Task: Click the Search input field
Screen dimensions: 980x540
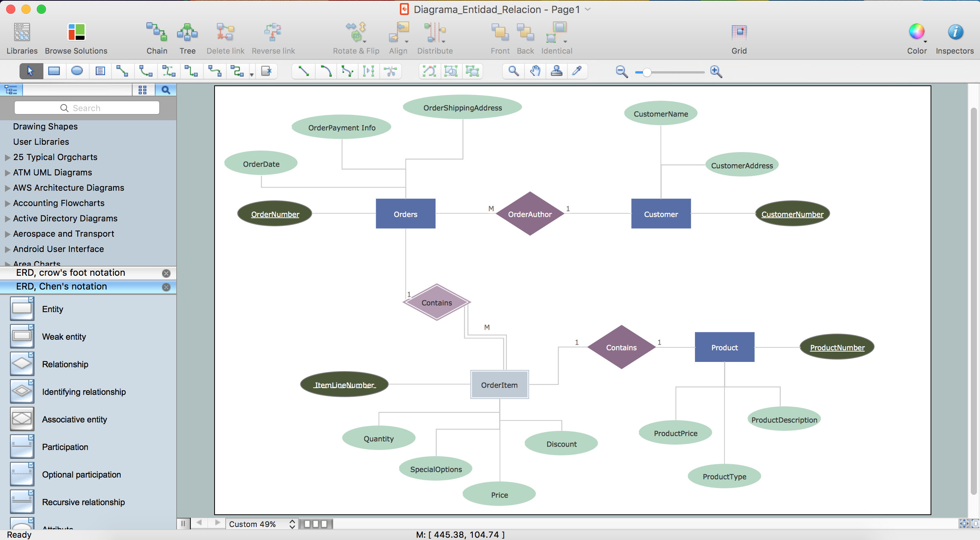Action: pyautogui.click(x=87, y=108)
